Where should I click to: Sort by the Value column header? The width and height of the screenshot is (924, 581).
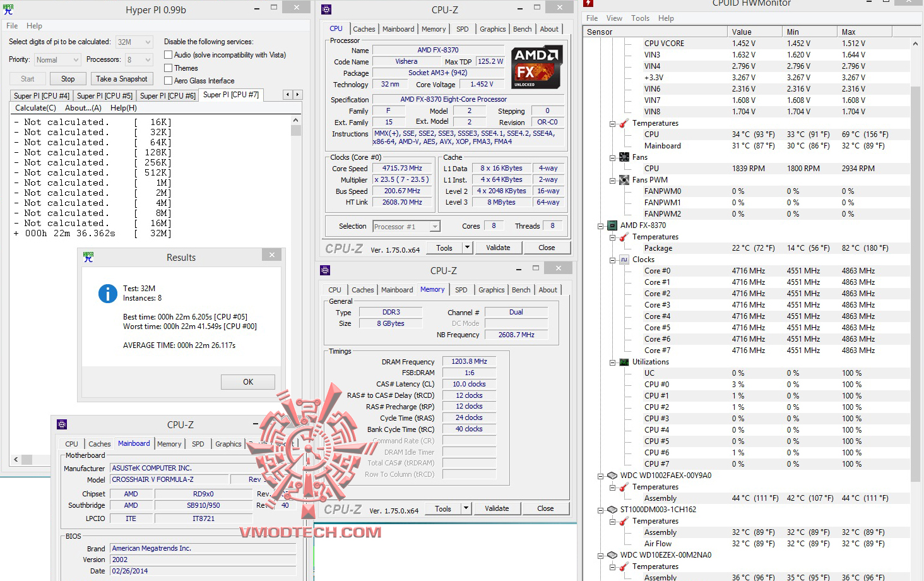[x=754, y=32]
